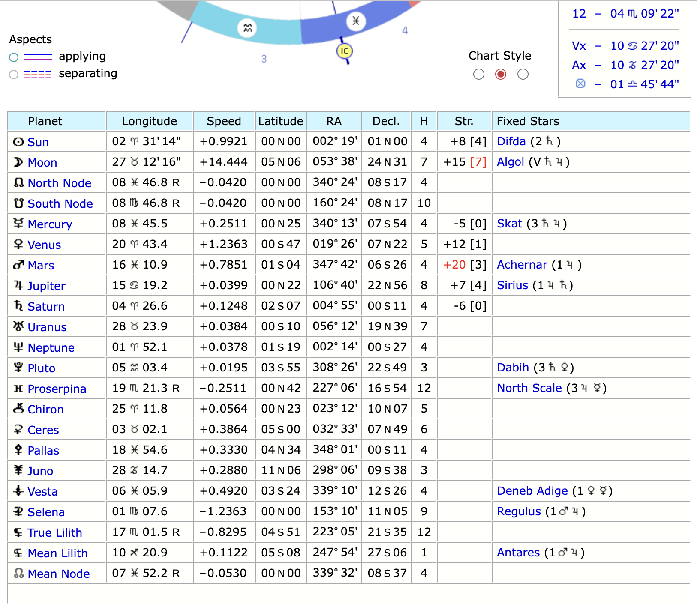The width and height of the screenshot is (697, 616).
Task: Click the Moon glyph icon in the table
Action: pos(18,162)
